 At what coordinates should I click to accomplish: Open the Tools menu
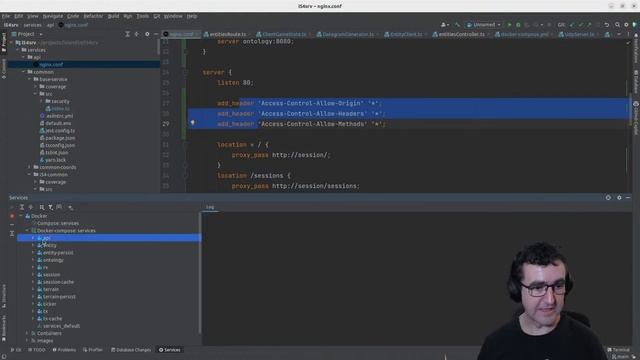click(142, 16)
